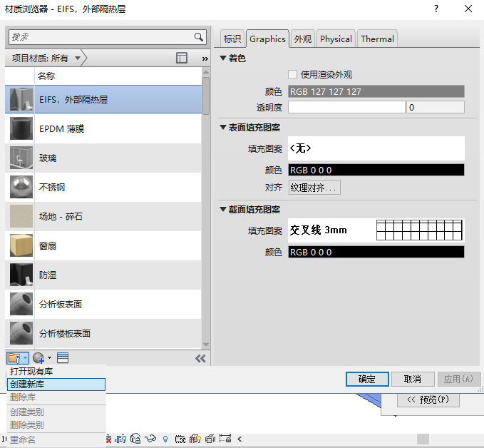
Task: Click the search magnifier icon
Action: (x=199, y=37)
